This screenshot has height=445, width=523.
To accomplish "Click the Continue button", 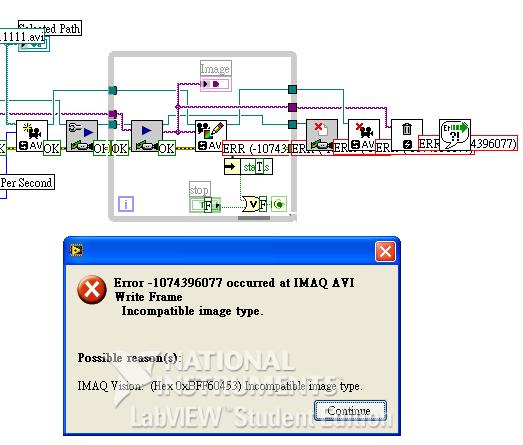I will [x=350, y=411].
